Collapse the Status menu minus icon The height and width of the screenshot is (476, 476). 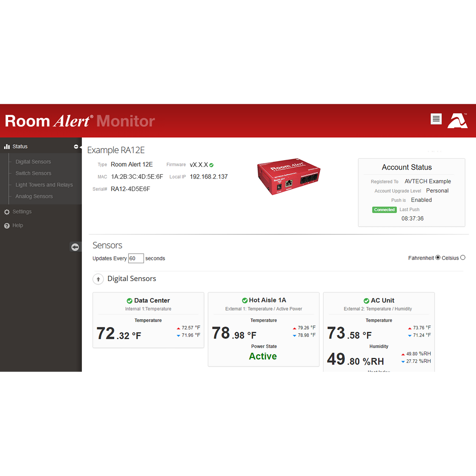(76, 147)
